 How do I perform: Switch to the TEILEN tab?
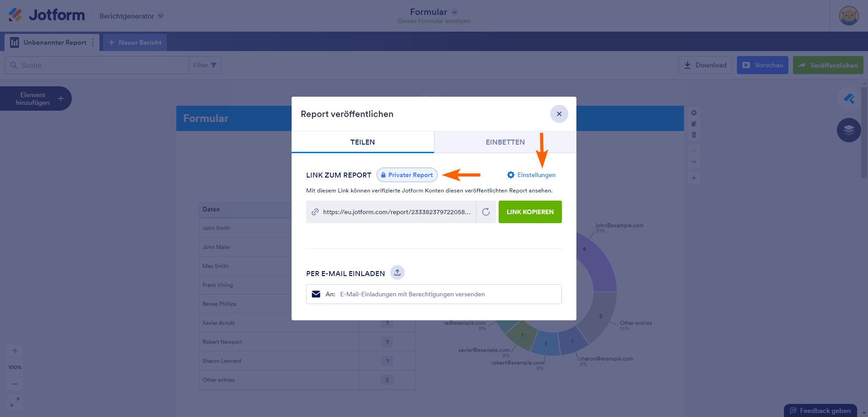pos(363,142)
